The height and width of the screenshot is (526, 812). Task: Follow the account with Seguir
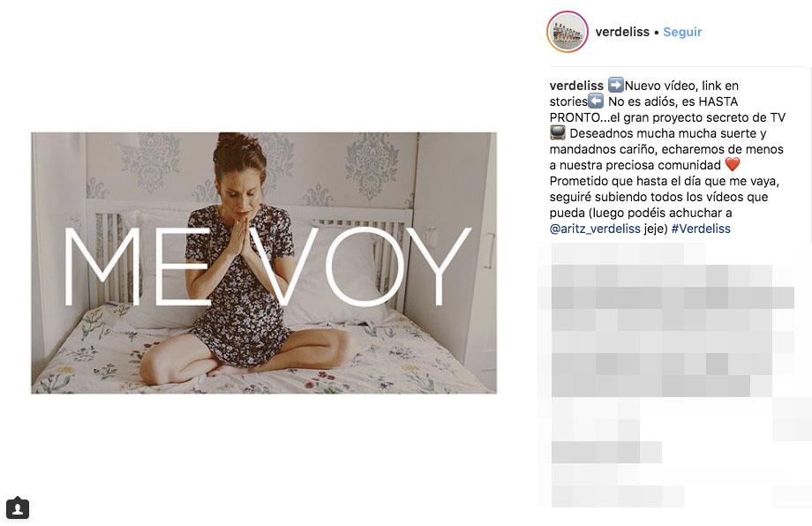[682, 32]
